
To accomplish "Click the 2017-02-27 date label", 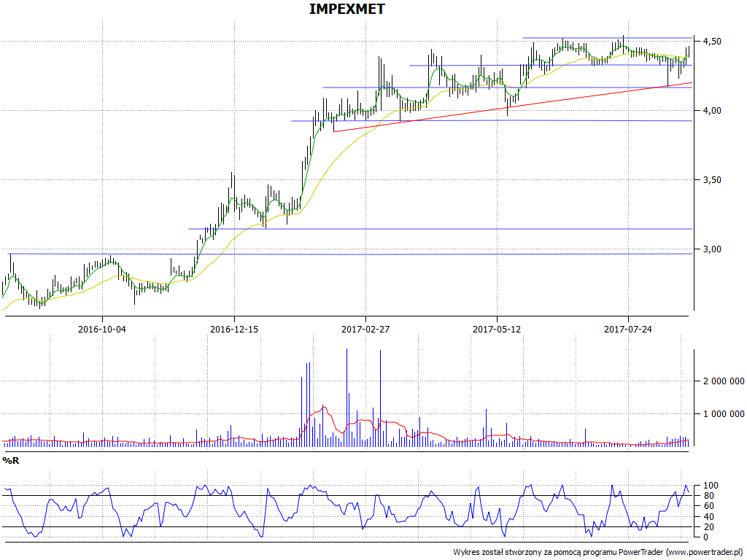I will [x=365, y=329].
